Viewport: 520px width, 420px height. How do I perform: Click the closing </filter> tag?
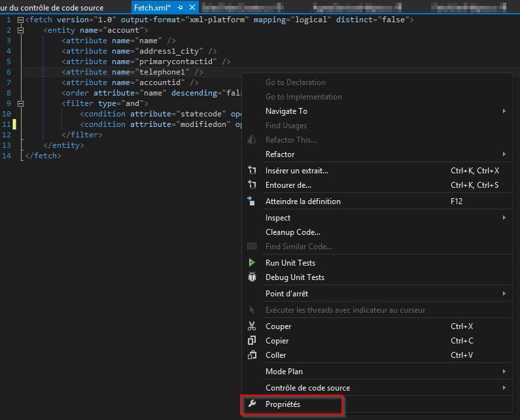click(82, 135)
